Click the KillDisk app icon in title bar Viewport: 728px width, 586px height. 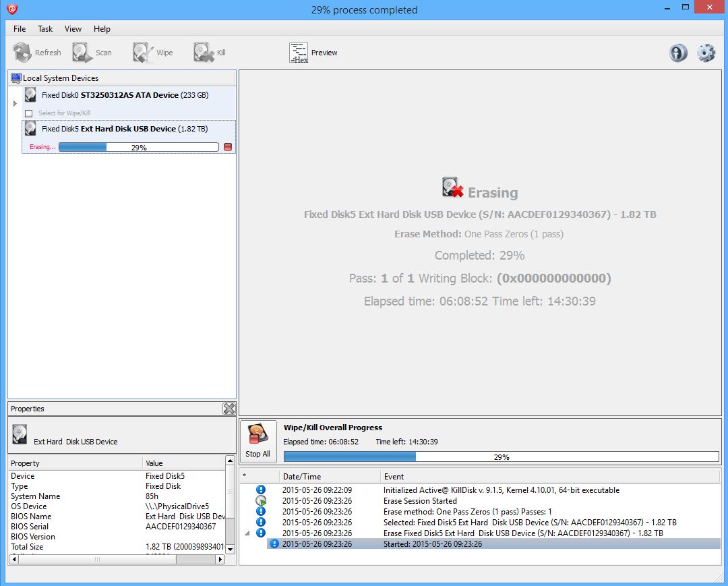(12, 9)
